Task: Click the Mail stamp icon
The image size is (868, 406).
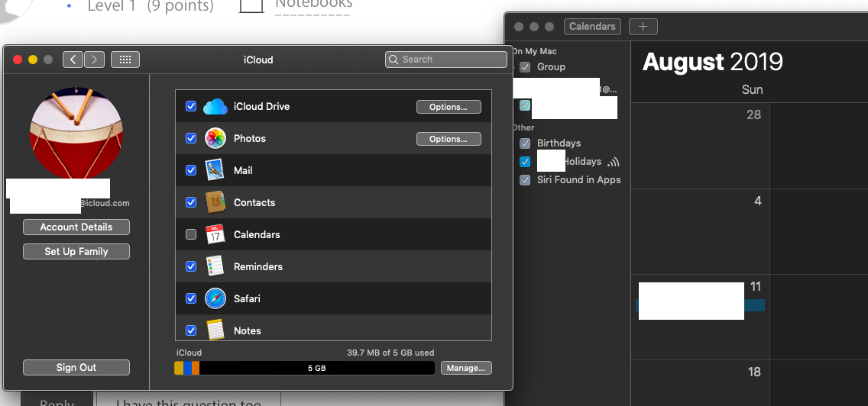Action: pyautogui.click(x=215, y=170)
